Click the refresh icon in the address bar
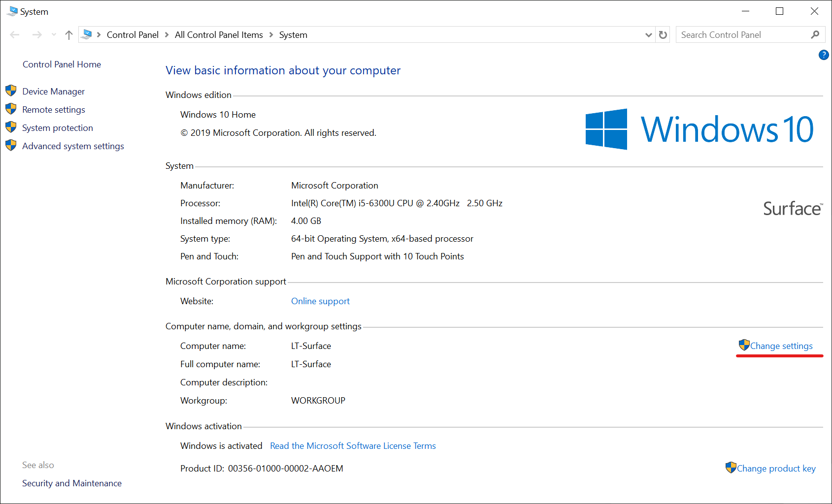This screenshot has height=504, width=832. tap(663, 34)
